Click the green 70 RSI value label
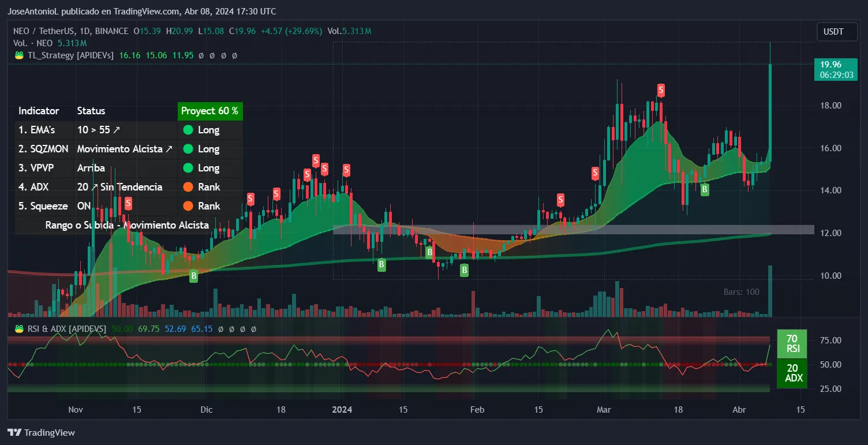The width and height of the screenshot is (868, 445). point(792,343)
